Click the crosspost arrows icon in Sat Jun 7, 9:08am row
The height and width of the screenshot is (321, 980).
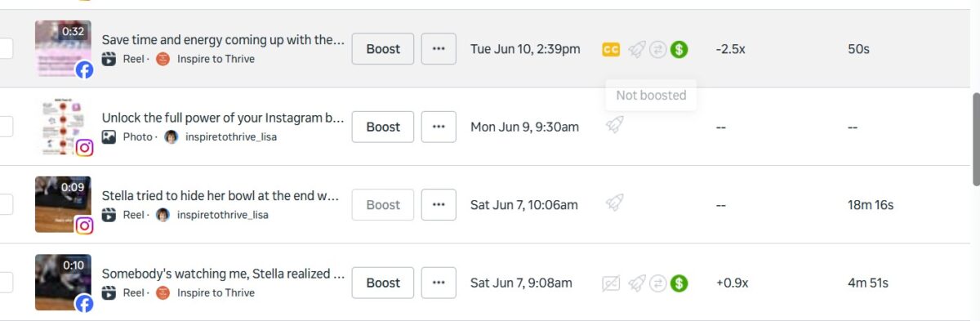(x=658, y=283)
